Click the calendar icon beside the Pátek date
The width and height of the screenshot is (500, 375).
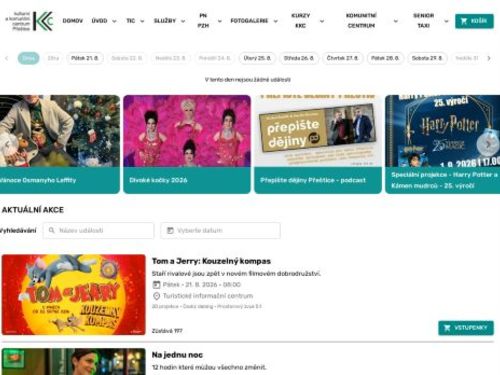(156, 285)
